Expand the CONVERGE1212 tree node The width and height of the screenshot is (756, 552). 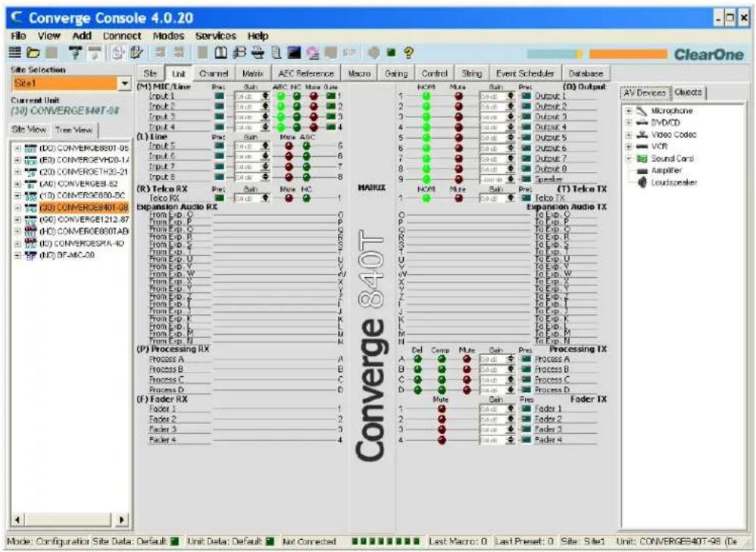17,220
